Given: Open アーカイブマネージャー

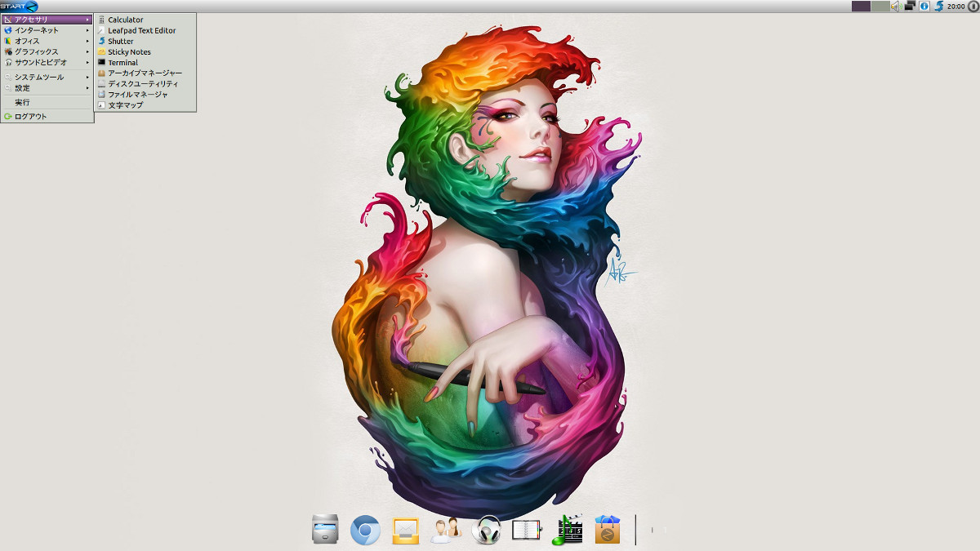Looking at the screenshot, I should coord(145,73).
